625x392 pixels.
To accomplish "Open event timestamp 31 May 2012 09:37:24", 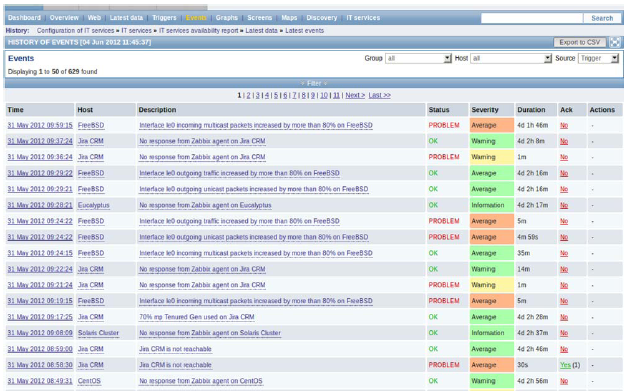I will click(x=40, y=141).
